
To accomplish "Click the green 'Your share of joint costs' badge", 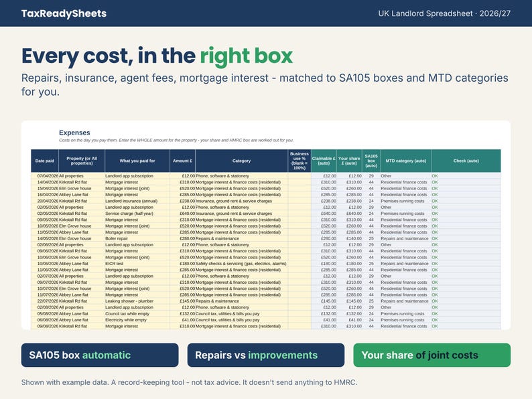I will click(x=432, y=355).
